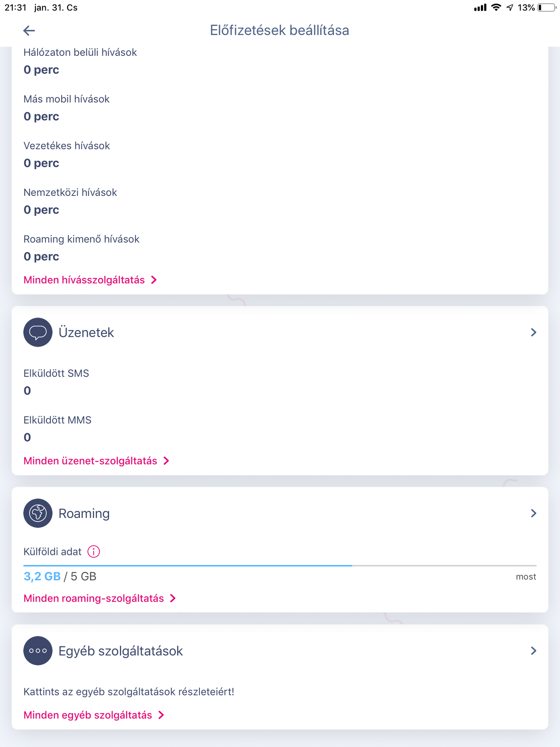Expand the Roaming section chevron
This screenshot has width=560, height=747.
(x=533, y=513)
